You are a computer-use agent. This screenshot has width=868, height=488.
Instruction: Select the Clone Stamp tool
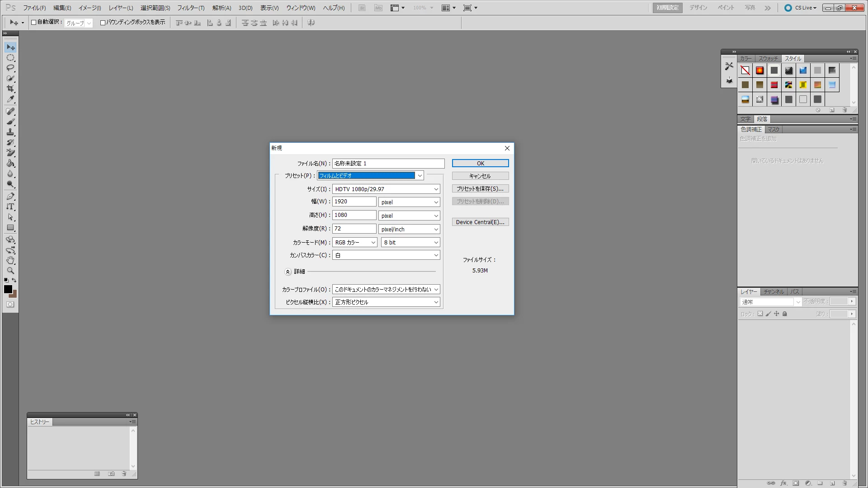click(x=10, y=132)
